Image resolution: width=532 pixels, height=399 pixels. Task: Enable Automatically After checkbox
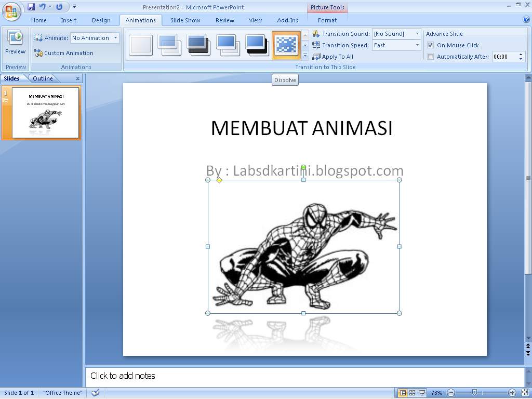pos(430,56)
